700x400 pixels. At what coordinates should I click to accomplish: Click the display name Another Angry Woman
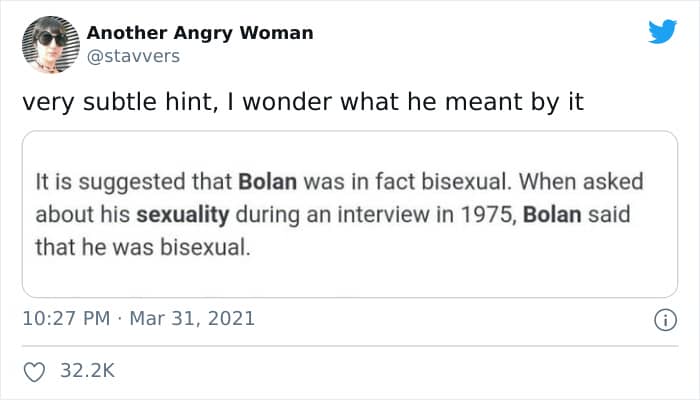click(200, 33)
